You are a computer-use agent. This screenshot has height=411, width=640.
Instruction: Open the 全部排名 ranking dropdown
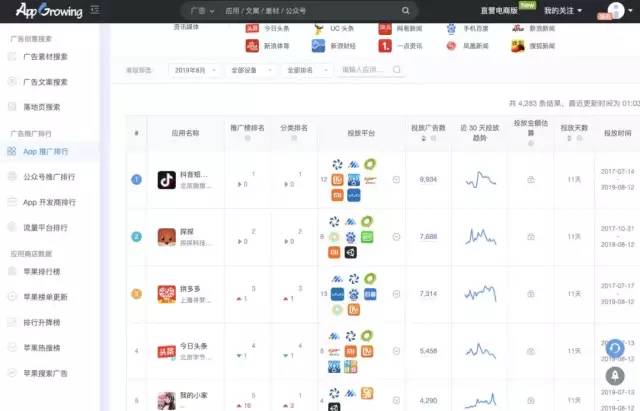[307, 70]
